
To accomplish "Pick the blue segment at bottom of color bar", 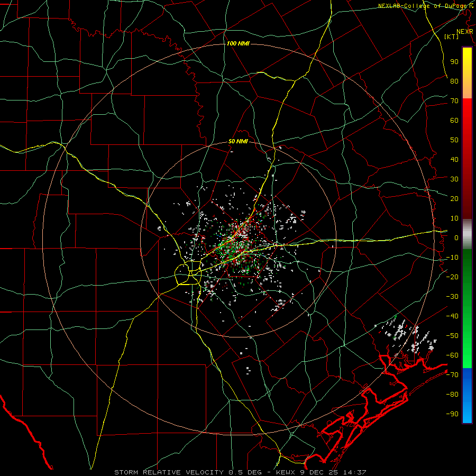I will [x=467, y=396].
